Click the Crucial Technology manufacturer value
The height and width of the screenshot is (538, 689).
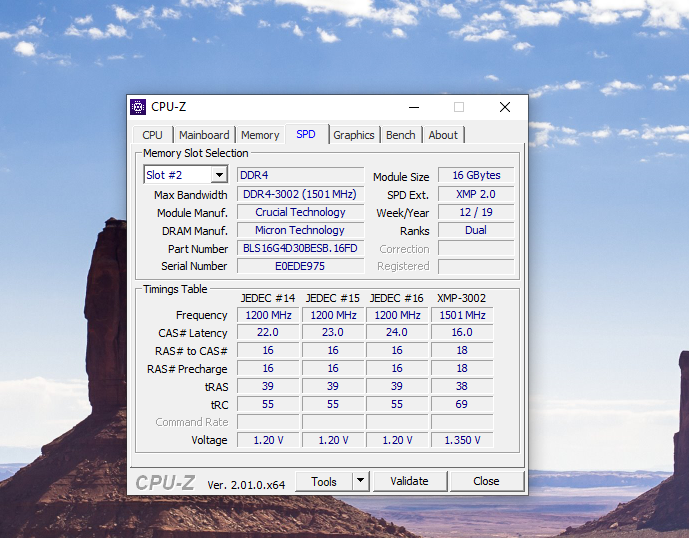click(301, 212)
